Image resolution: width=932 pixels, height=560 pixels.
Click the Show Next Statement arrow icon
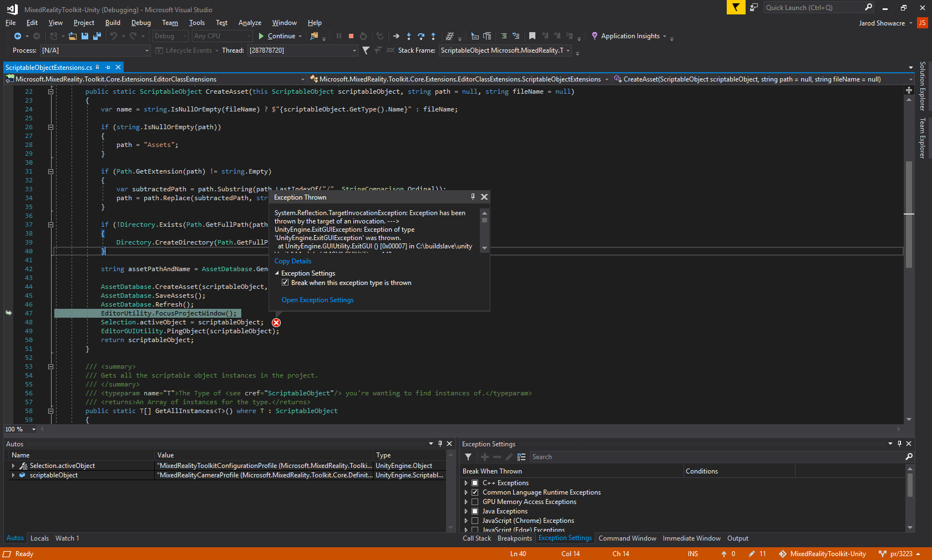pyautogui.click(x=396, y=35)
